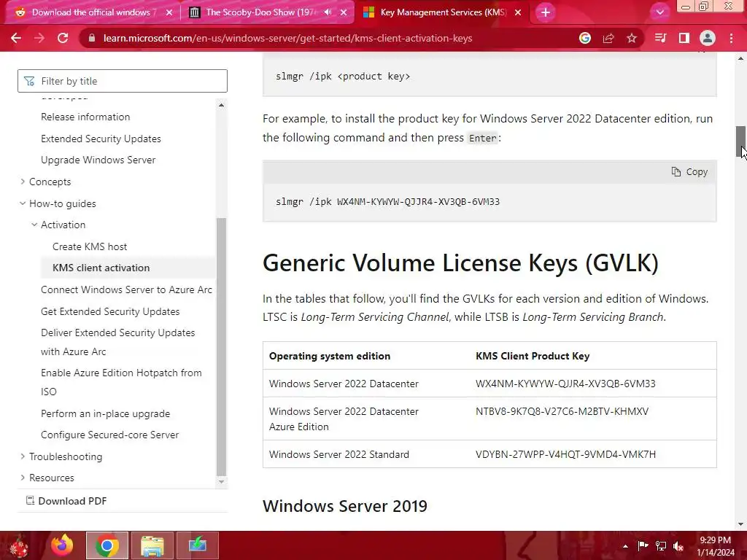This screenshot has height=560, width=747.
Task: Open Create KMS host page
Action: point(90,246)
